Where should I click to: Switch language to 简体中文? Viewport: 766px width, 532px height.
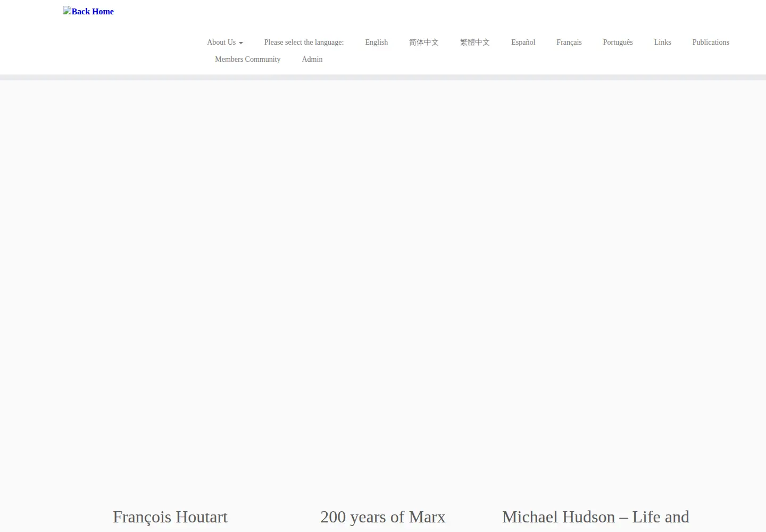click(x=424, y=42)
